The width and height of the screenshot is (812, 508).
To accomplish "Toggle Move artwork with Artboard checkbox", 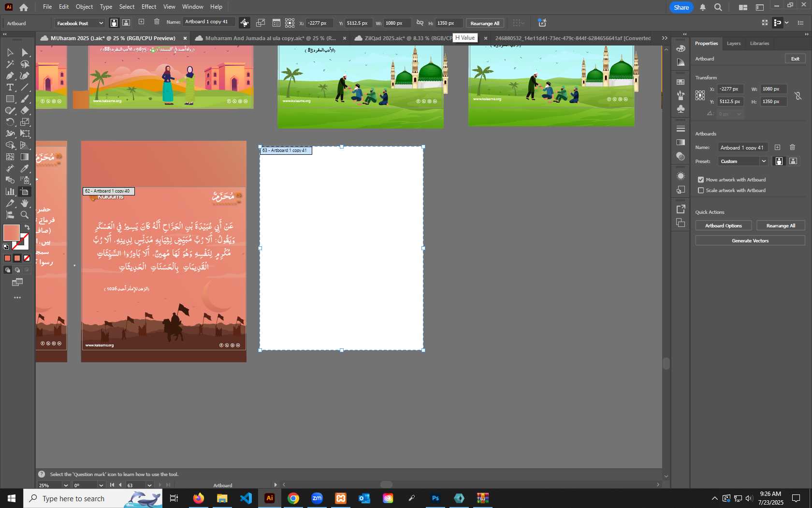I will [701, 179].
